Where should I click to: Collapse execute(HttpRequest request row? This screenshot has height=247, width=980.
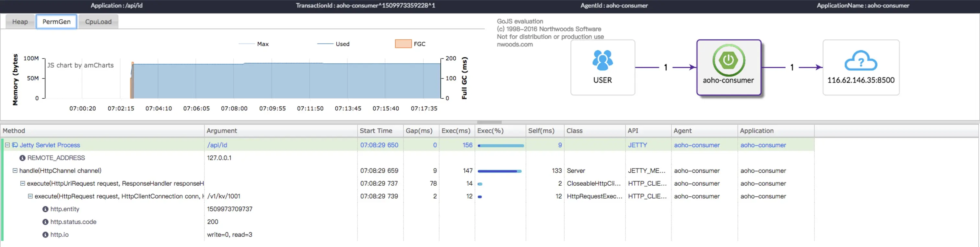(x=30, y=196)
